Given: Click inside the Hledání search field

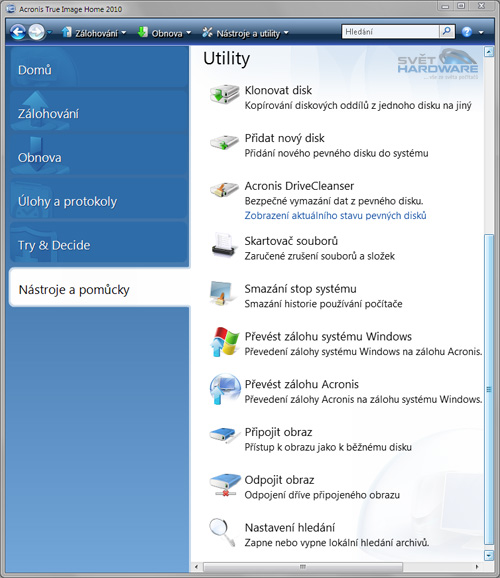Looking at the screenshot, I should click(x=390, y=32).
